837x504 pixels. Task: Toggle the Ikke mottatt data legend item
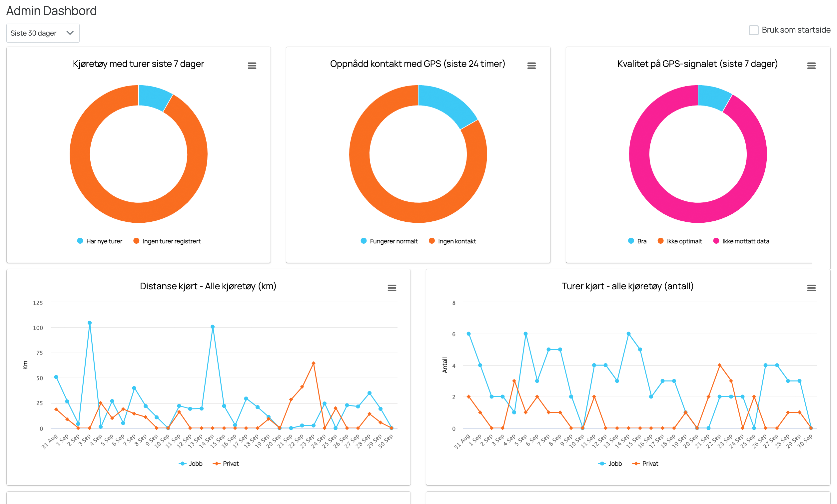741,241
